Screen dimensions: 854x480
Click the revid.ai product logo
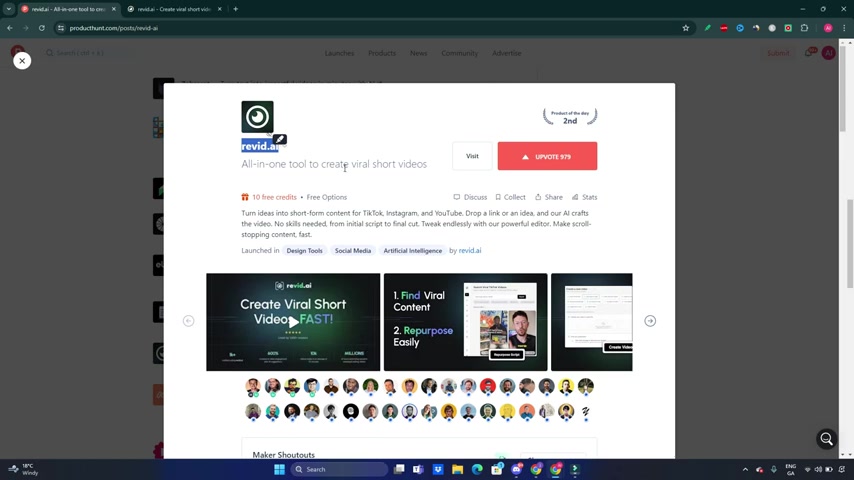[x=257, y=117]
